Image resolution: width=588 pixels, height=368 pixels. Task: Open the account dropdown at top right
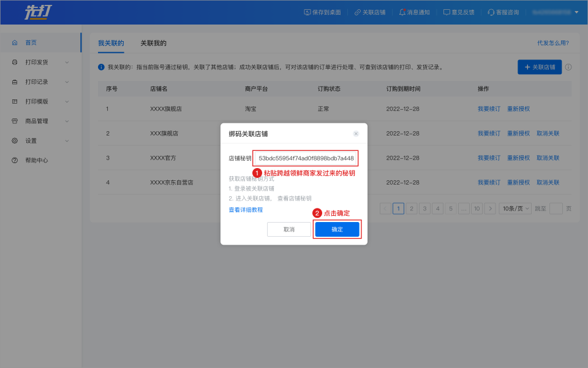click(x=576, y=12)
